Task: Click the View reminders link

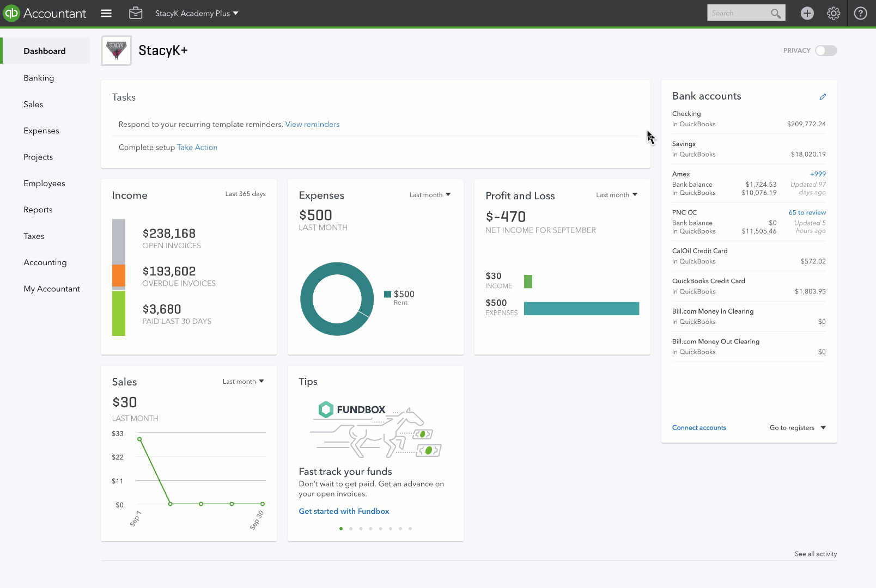Action: coord(312,124)
